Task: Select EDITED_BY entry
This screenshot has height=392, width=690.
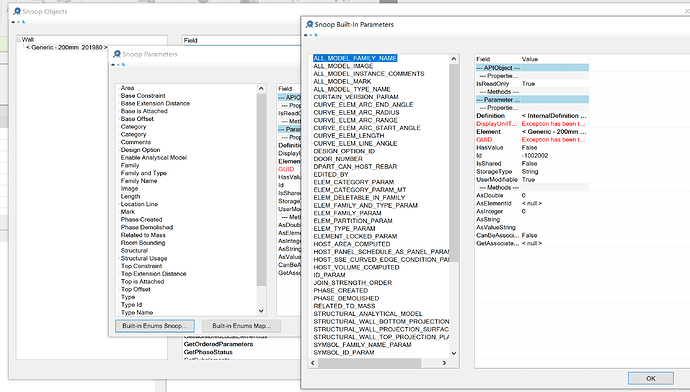Action: tap(331, 174)
